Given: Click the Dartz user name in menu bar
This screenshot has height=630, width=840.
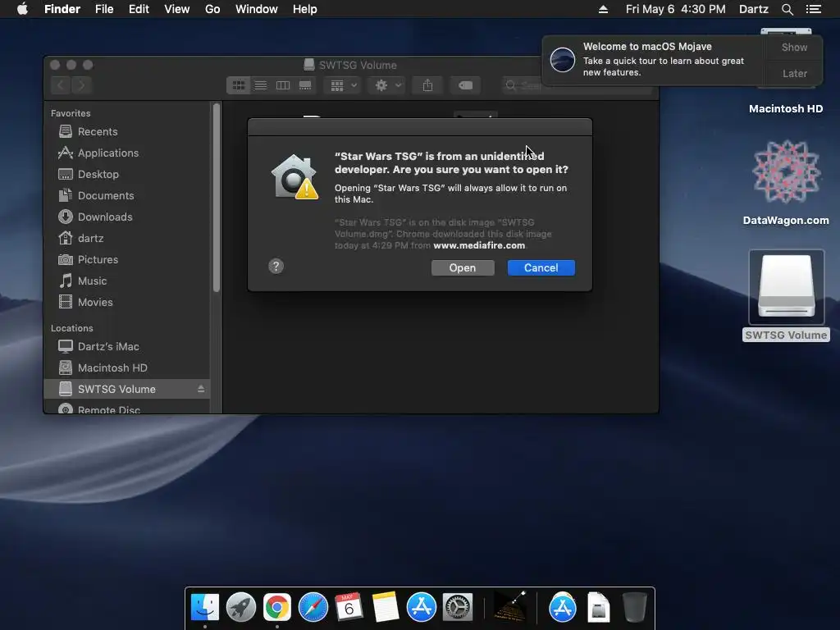Looking at the screenshot, I should pos(754,9).
